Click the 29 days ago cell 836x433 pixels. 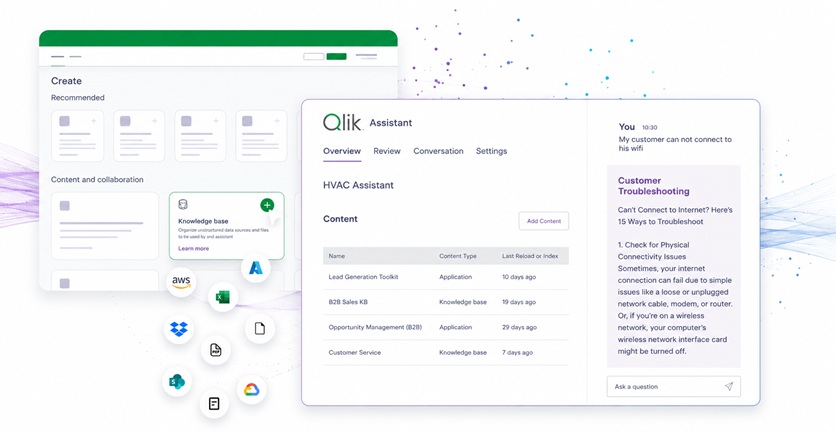pyautogui.click(x=519, y=327)
